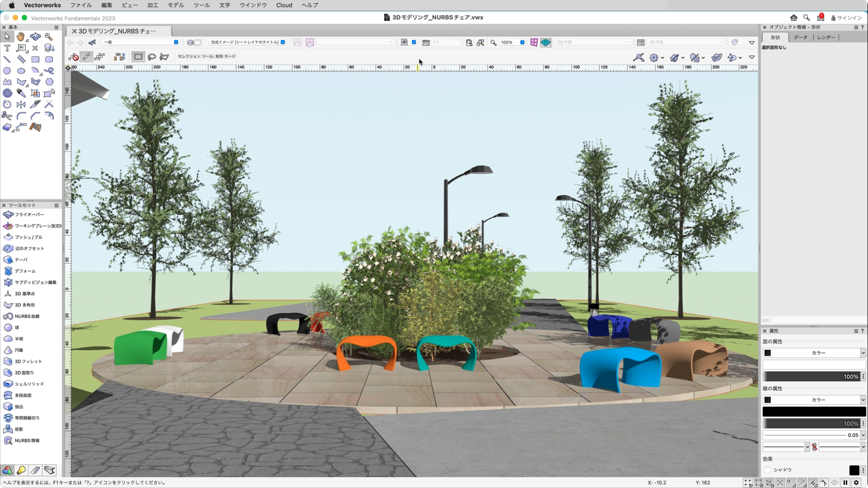This screenshot has height=488, width=868.
Task: Expand view bar options triangle
Action: (x=752, y=43)
